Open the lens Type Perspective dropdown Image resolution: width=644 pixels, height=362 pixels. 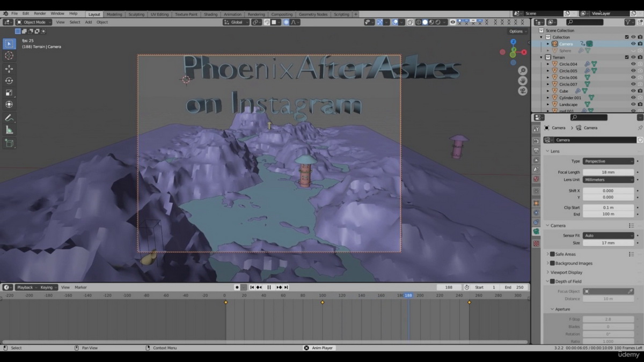(608, 161)
